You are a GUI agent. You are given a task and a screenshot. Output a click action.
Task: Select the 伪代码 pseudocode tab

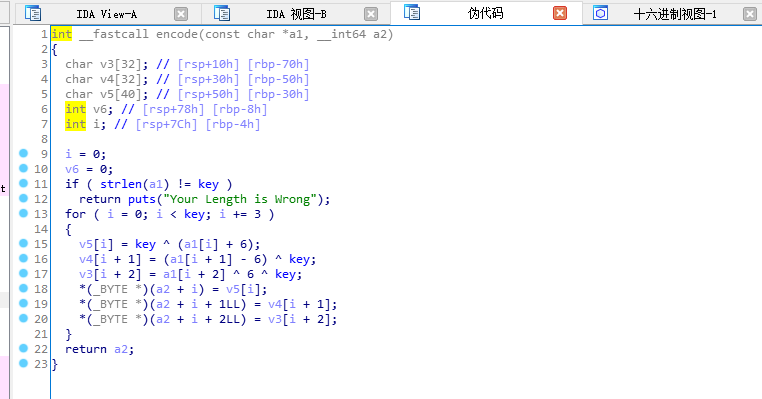pos(485,13)
